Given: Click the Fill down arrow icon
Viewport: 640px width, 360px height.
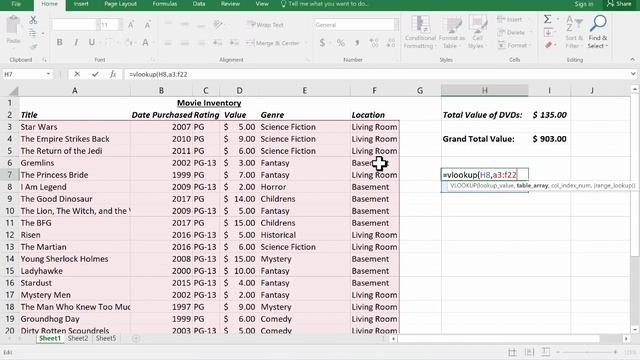Looking at the screenshot, I should [x=548, y=32].
